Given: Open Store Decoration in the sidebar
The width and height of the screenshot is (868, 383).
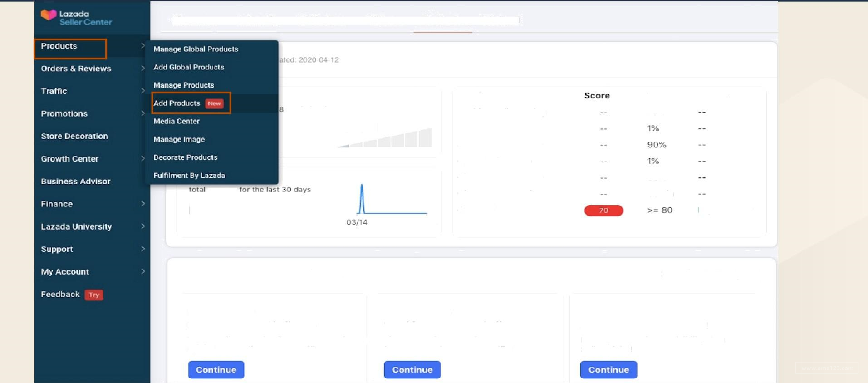Looking at the screenshot, I should (74, 136).
